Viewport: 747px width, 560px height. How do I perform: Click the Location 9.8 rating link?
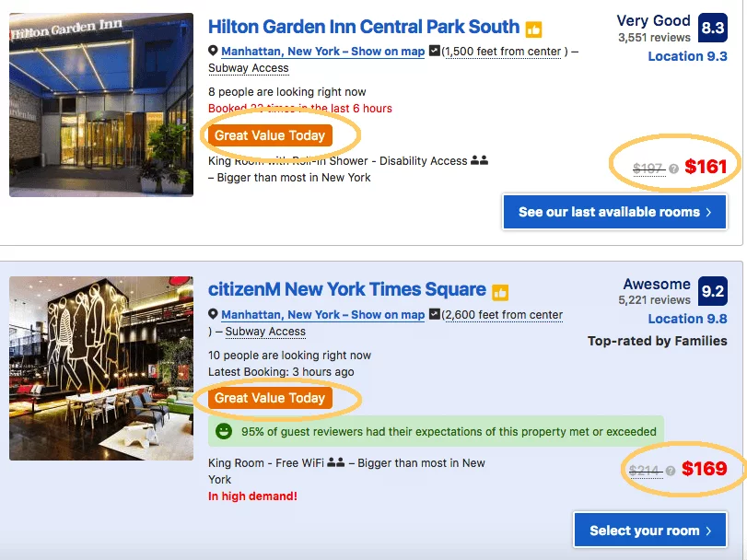(x=687, y=319)
